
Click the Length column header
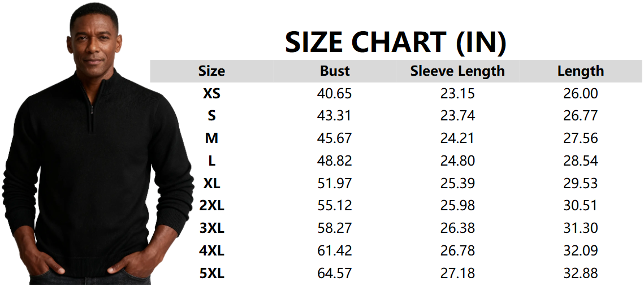(x=581, y=71)
